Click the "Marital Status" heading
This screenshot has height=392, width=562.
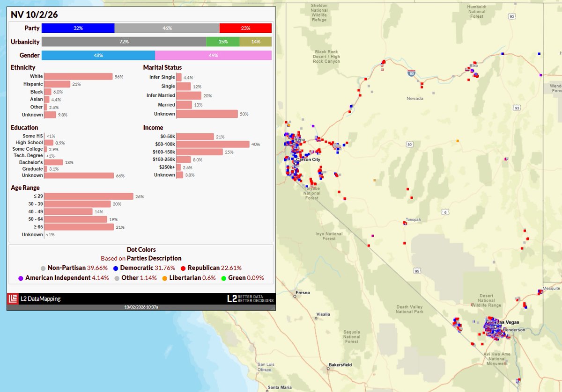click(163, 68)
